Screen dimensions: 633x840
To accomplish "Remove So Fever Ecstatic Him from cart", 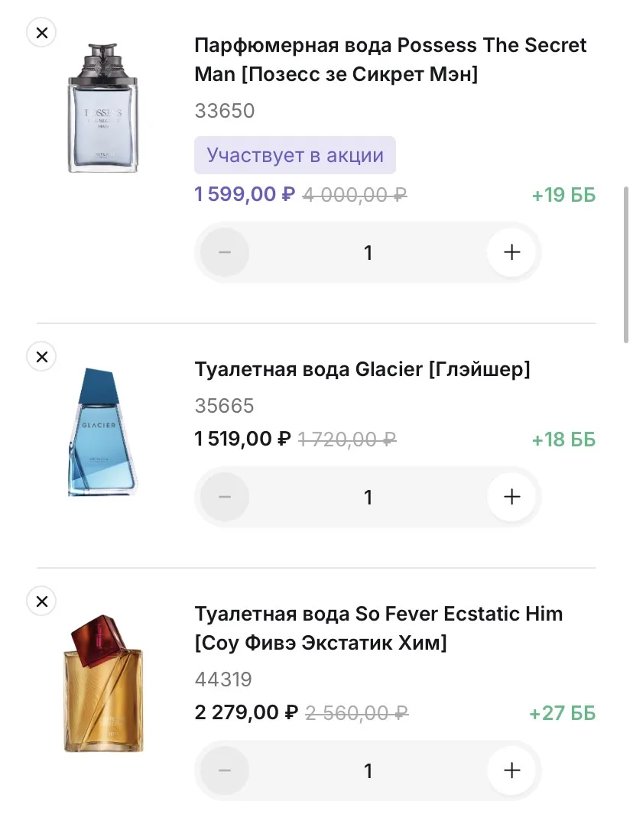I will pyautogui.click(x=41, y=602).
